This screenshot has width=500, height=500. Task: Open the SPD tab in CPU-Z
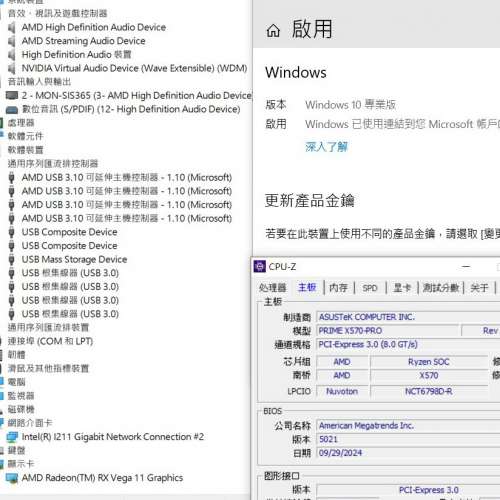click(370, 288)
